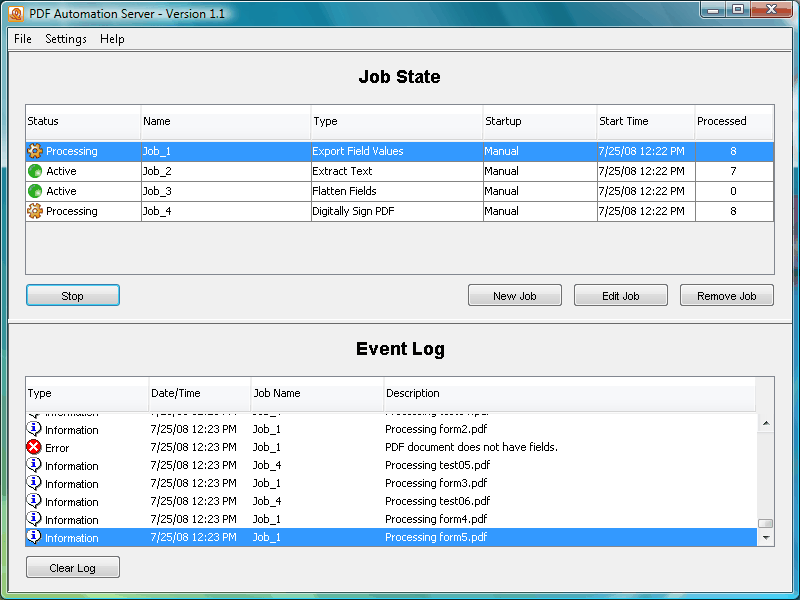Open the Help menu

click(x=112, y=39)
